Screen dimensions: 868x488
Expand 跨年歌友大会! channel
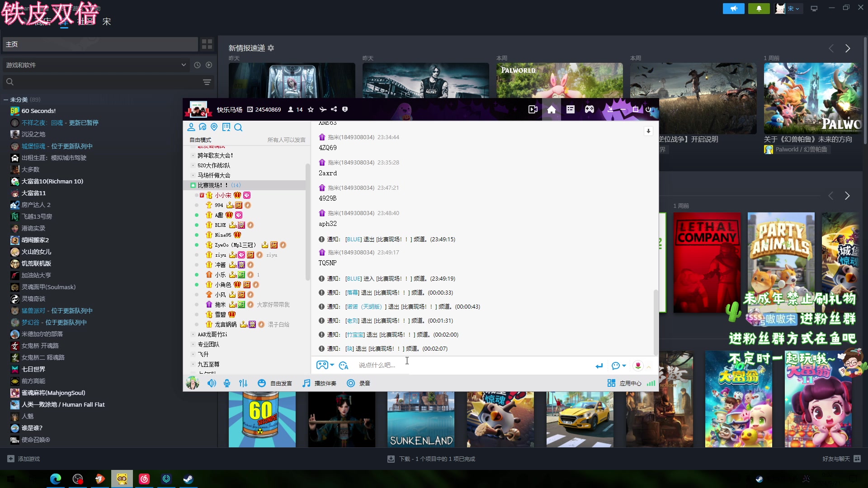click(193, 155)
